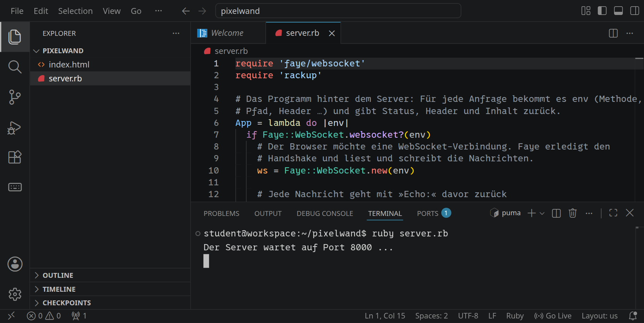Open the Explorer view in activity bar

click(x=15, y=37)
